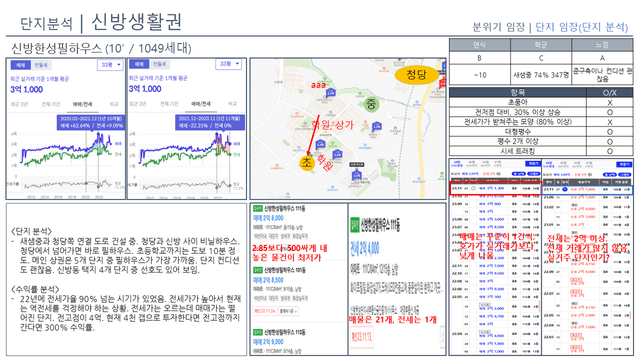Select the 23.09 매매 3억 900 transaction row
Image resolution: width=640 pixels, height=360 pixels.
tap(495, 203)
